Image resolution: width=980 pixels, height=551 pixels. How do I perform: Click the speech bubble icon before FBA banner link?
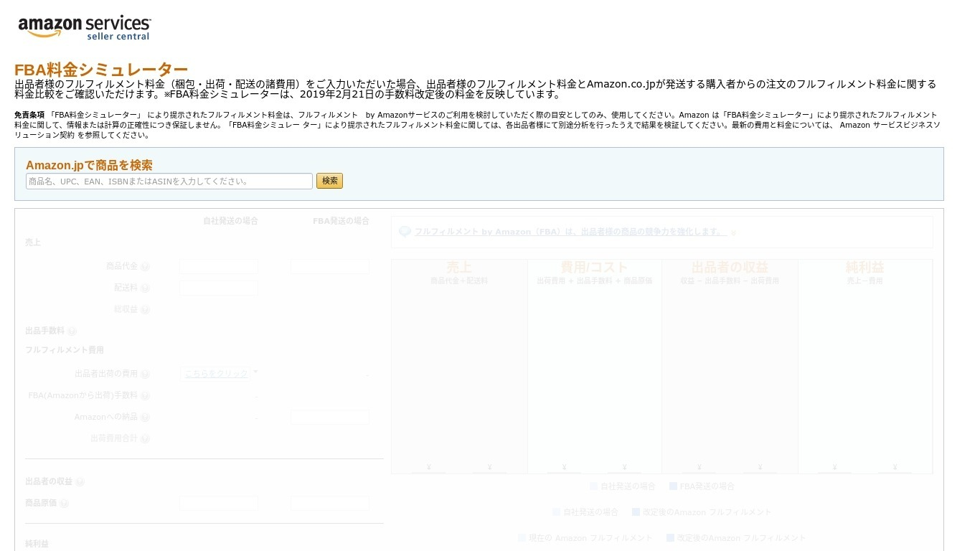tap(405, 232)
